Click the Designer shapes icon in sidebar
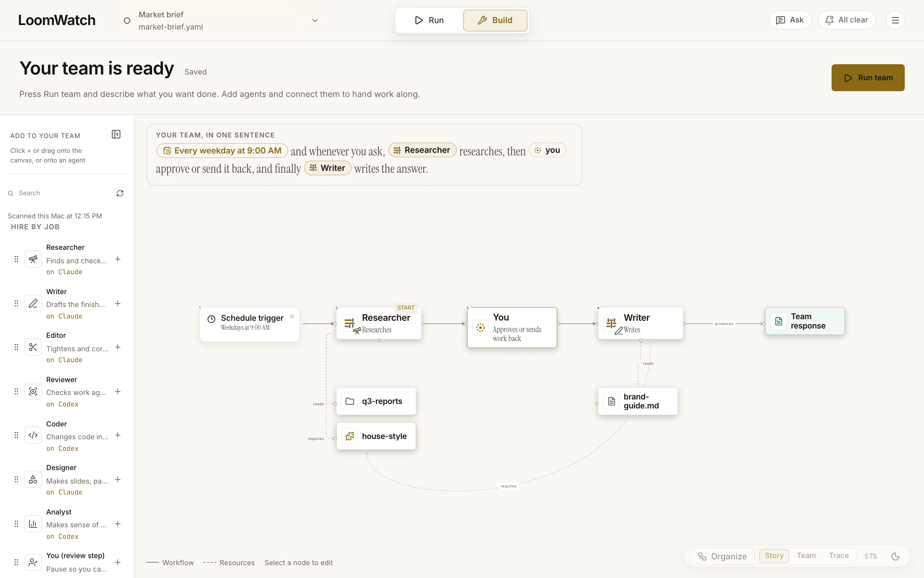The image size is (924, 578). 33,479
